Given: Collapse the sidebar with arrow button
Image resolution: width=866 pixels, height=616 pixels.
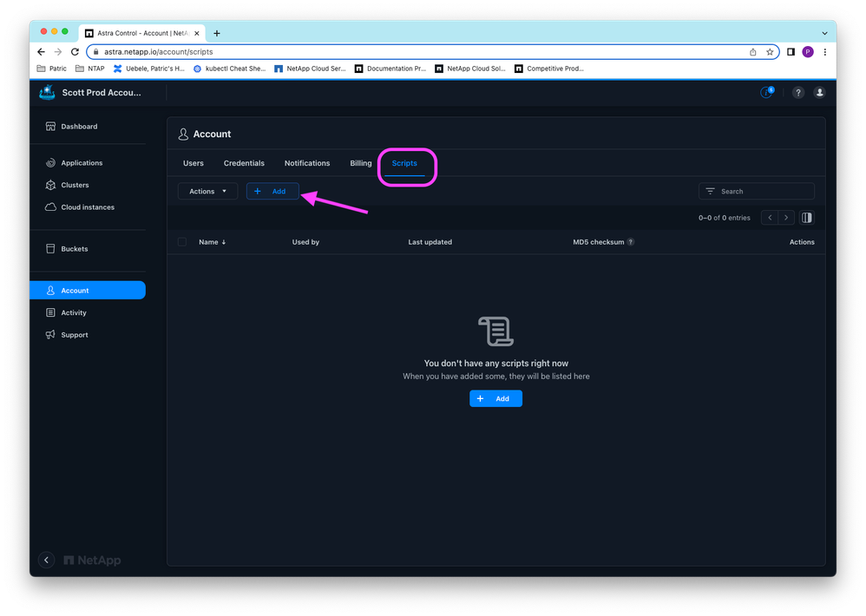Looking at the screenshot, I should tap(46, 560).
